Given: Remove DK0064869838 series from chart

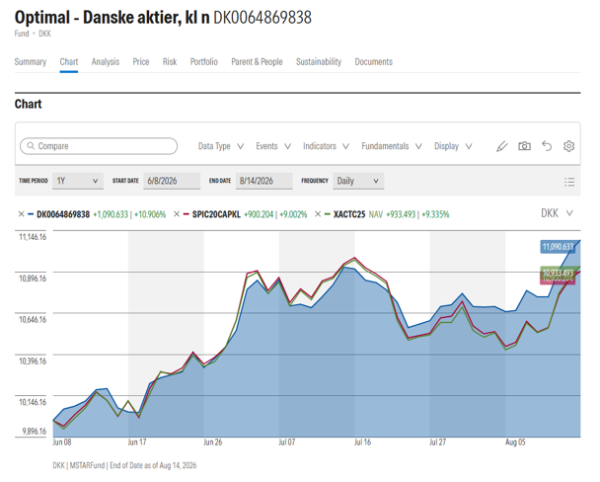Looking at the screenshot, I should click(21, 214).
